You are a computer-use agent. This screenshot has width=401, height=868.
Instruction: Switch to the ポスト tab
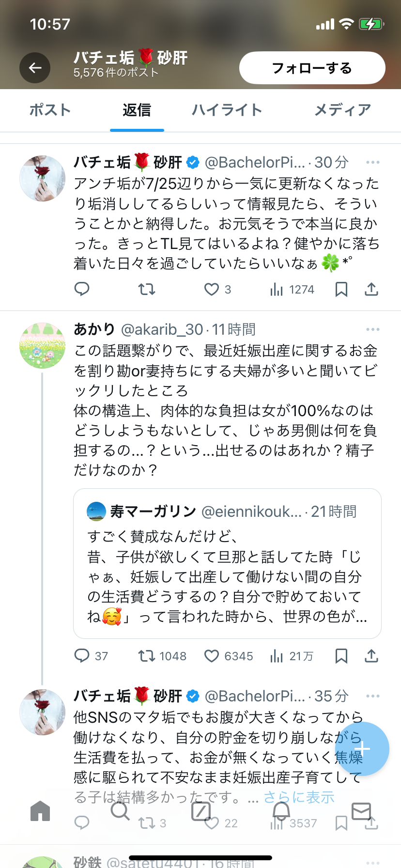pyautogui.click(x=50, y=110)
